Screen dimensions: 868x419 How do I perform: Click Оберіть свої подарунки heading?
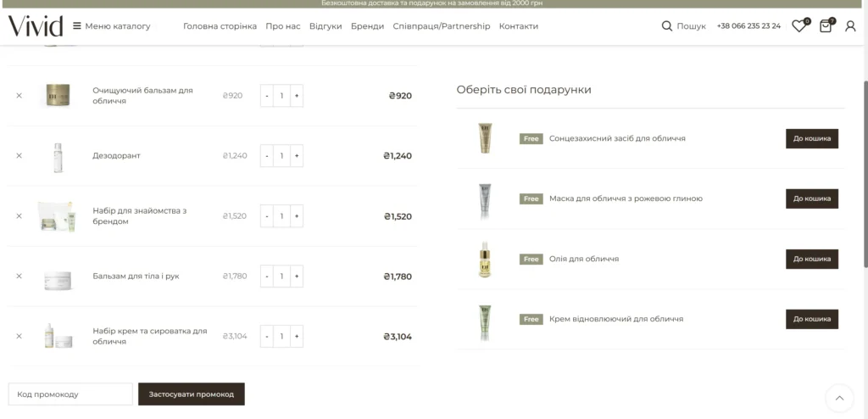coord(524,89)
